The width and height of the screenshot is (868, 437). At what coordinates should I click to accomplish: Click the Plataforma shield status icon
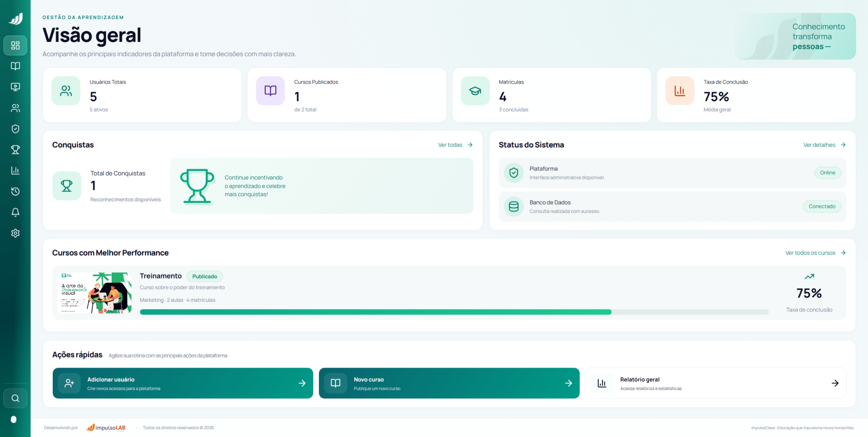click(x=514, y=173)
